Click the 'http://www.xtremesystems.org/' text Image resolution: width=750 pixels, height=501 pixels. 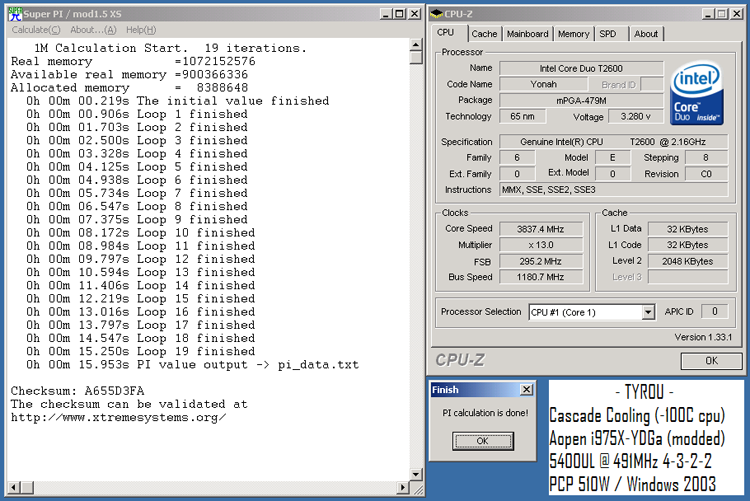(x=119, y=417)
